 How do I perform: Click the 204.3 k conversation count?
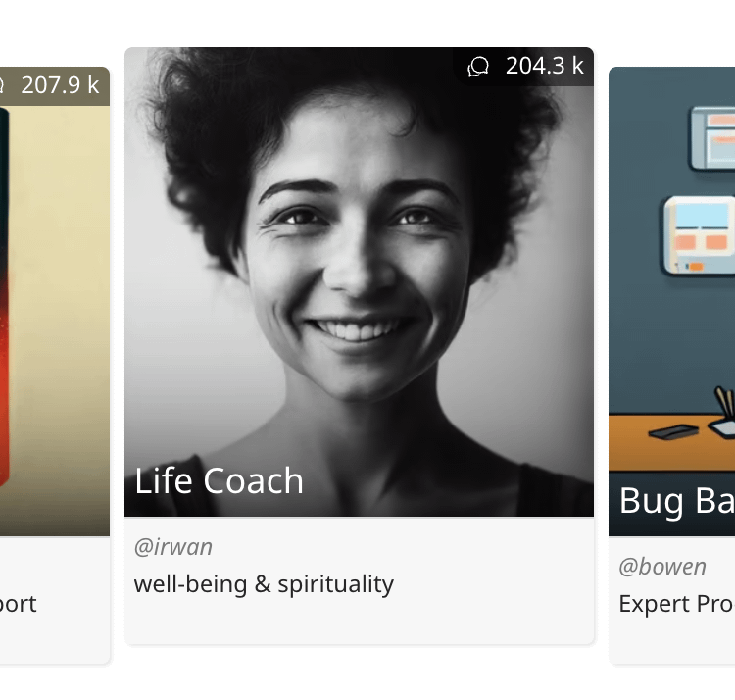tap(545, 66)
